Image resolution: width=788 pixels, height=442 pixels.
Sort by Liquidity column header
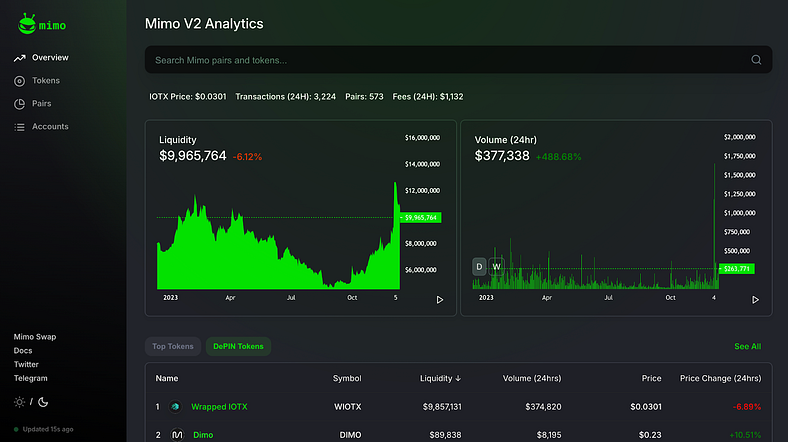pos(440,378)
